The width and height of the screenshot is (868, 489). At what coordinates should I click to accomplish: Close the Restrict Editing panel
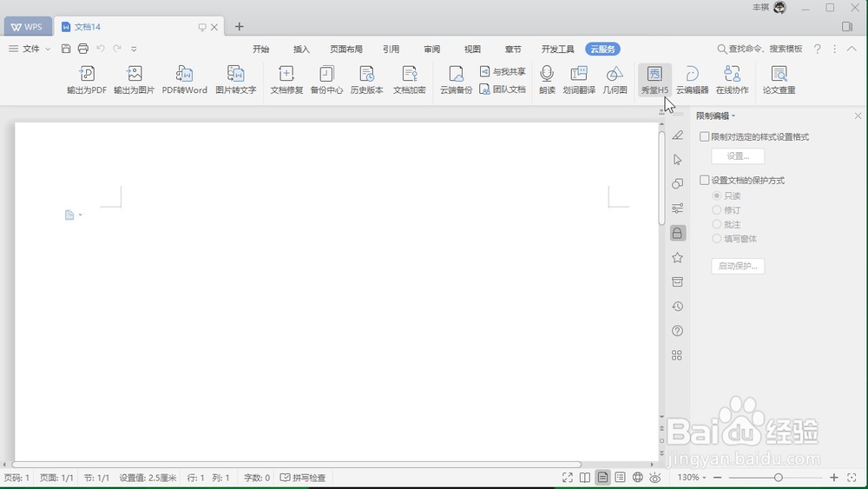pyautogui.click(x=858, y=116)
